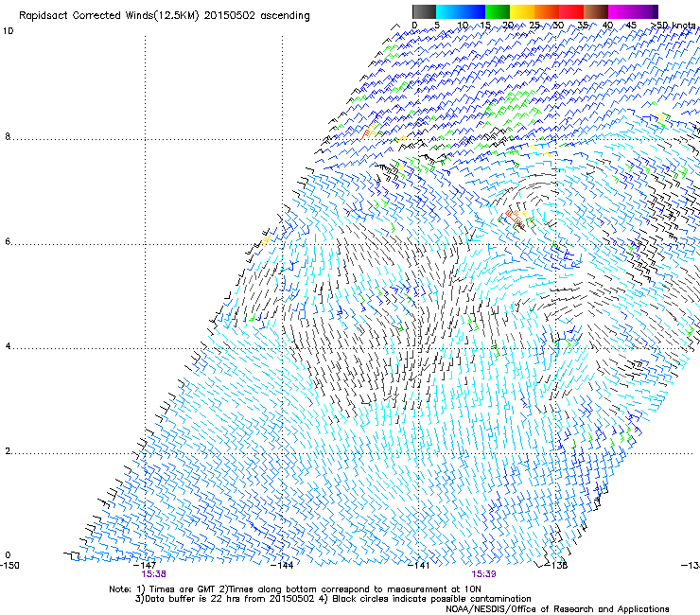This screenshot has height=615, width=700.
Task: Click the purple time stamp 15:38
Action: click(x=153, y=574)
